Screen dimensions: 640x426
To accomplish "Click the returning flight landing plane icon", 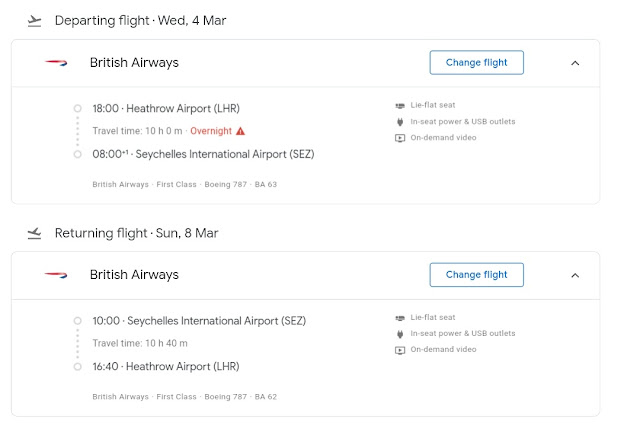I will (35, 233).
